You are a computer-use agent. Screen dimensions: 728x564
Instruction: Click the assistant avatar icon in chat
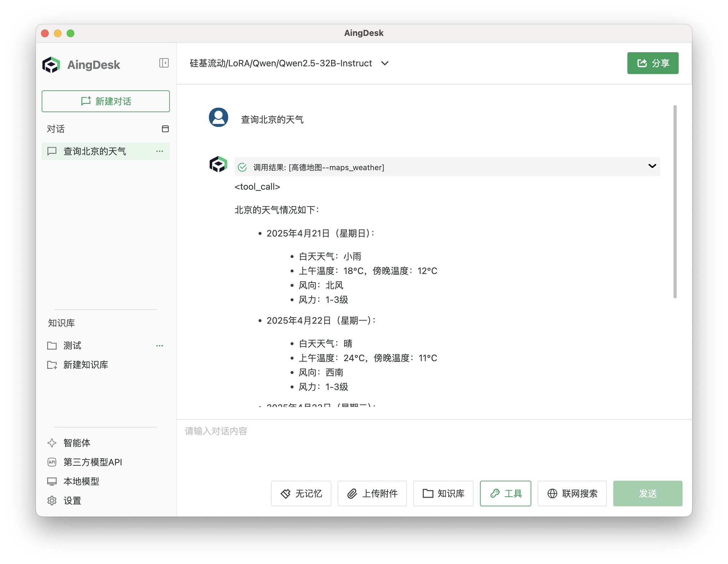click(x=218, y=164)
